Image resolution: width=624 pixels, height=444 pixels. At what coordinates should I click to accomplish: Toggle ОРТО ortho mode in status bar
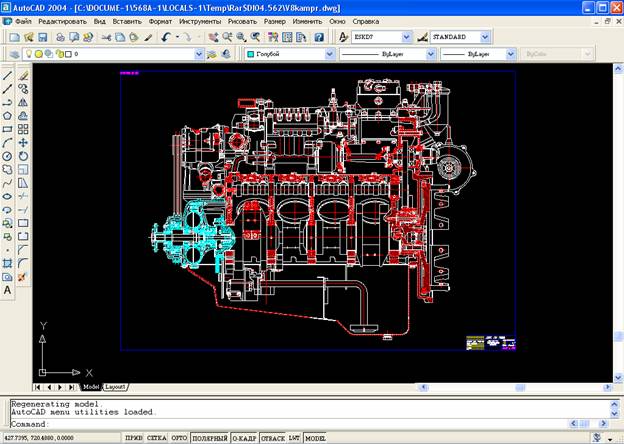coord(179,438)
